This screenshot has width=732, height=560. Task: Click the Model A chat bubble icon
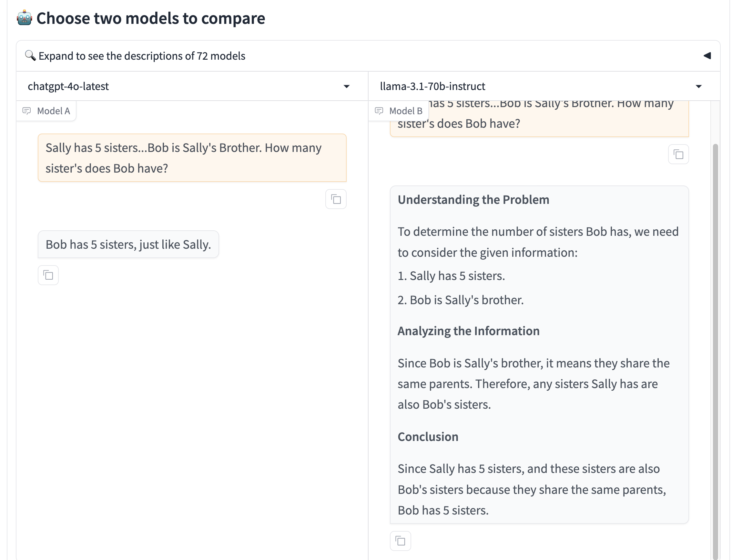(x=27, y=111)
